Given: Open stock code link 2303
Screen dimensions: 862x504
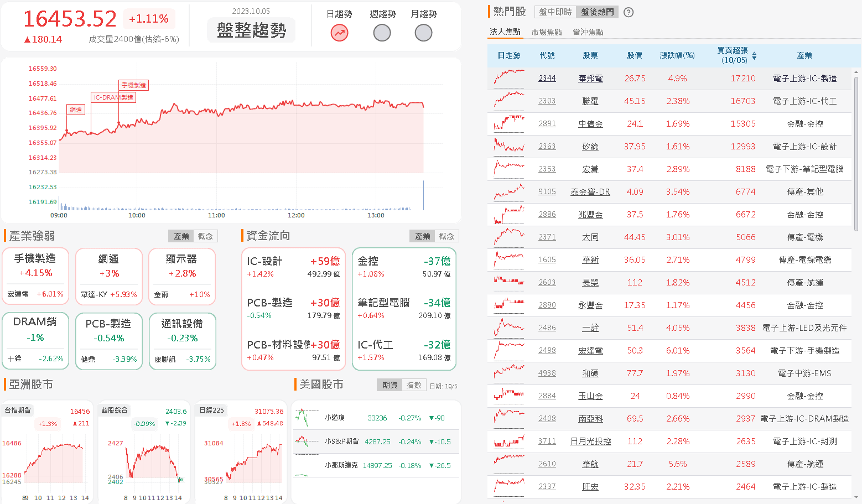Looking at the screenshot, I should (x=547, y=101).
